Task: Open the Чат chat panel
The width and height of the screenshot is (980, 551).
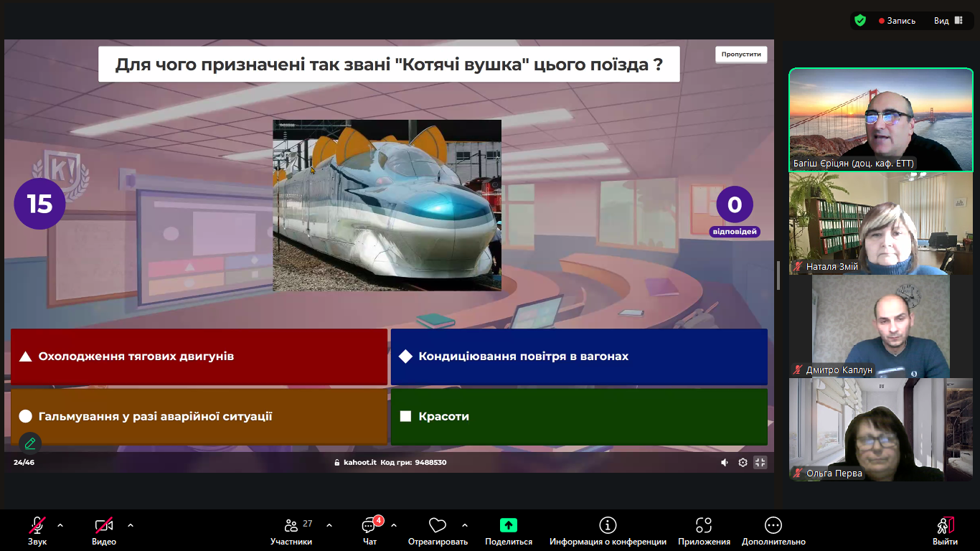Action: click(x=369, y=531)
